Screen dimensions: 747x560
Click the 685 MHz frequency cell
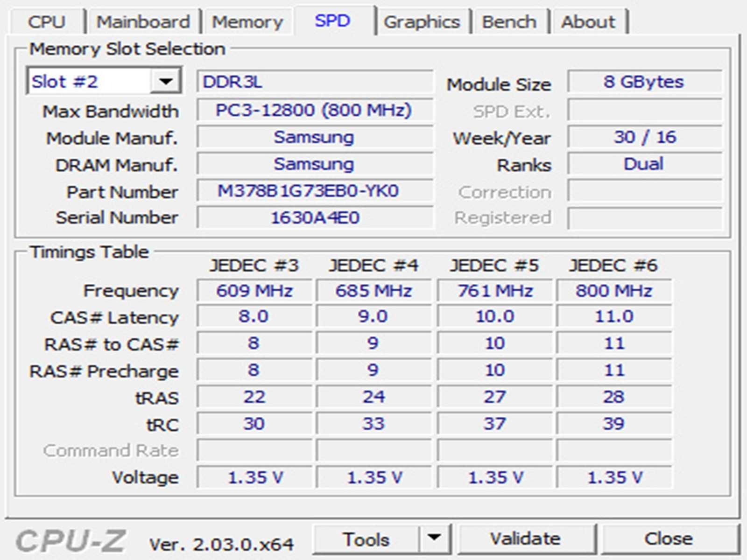373,291
